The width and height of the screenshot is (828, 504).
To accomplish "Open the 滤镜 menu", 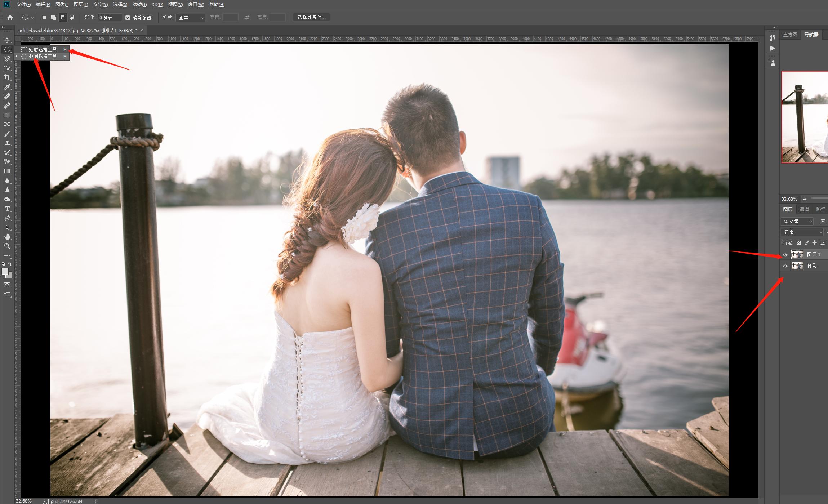I will coord(139,4).
